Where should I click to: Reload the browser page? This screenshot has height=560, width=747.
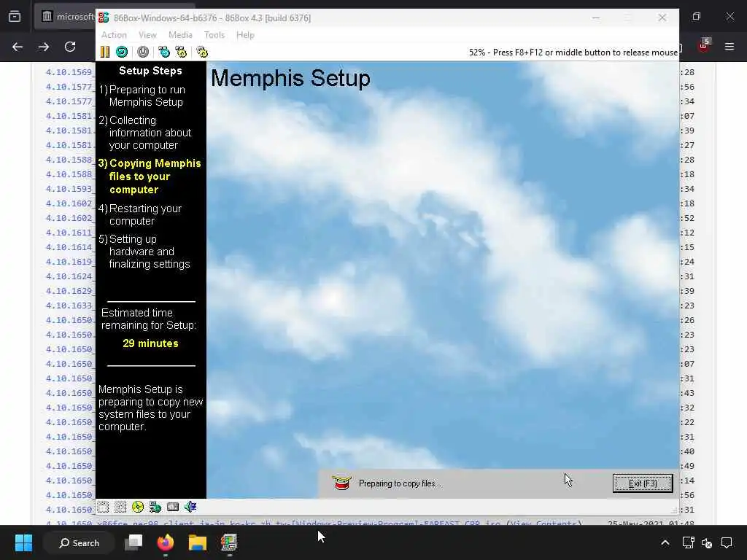click(70, 47)
